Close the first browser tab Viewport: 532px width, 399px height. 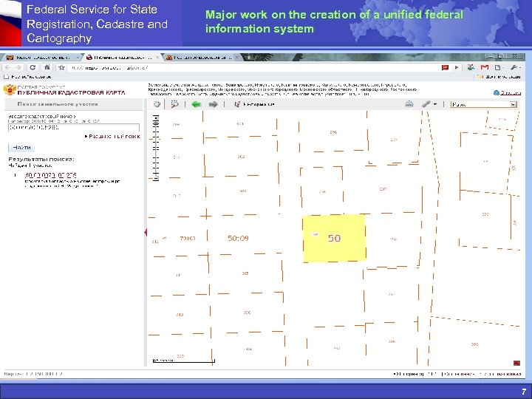point(78,58)
